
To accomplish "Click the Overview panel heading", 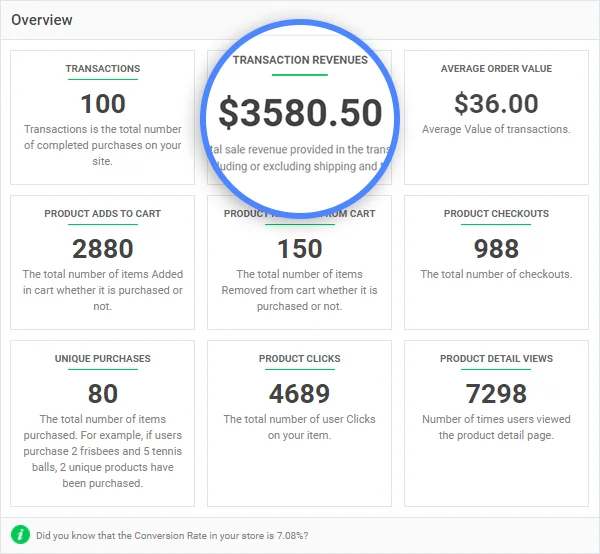I will pyautogui.click(x=42, y=20).
